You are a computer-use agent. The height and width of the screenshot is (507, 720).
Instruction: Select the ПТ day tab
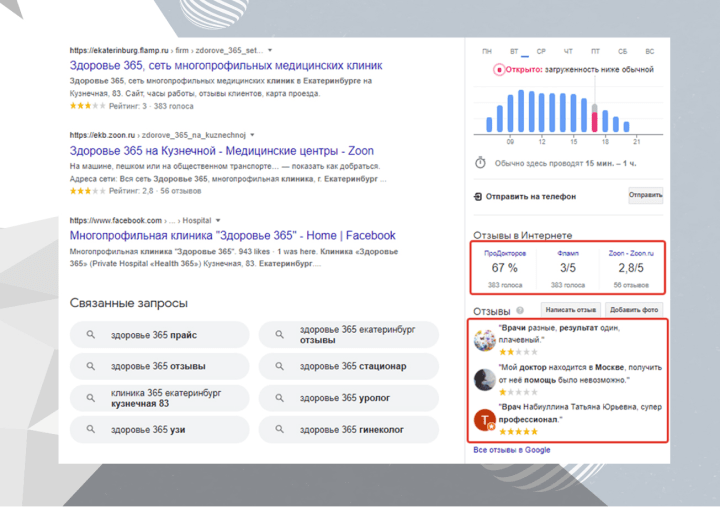click(596, 51)
